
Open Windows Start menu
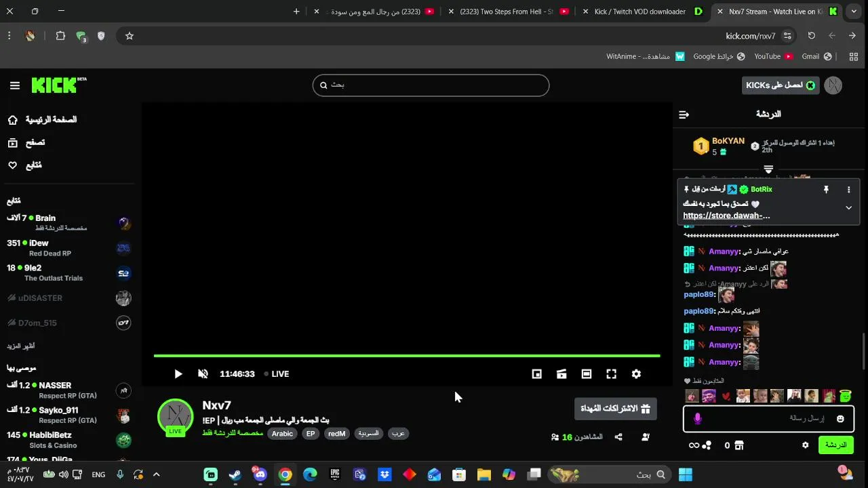click(x=686, y=474)
